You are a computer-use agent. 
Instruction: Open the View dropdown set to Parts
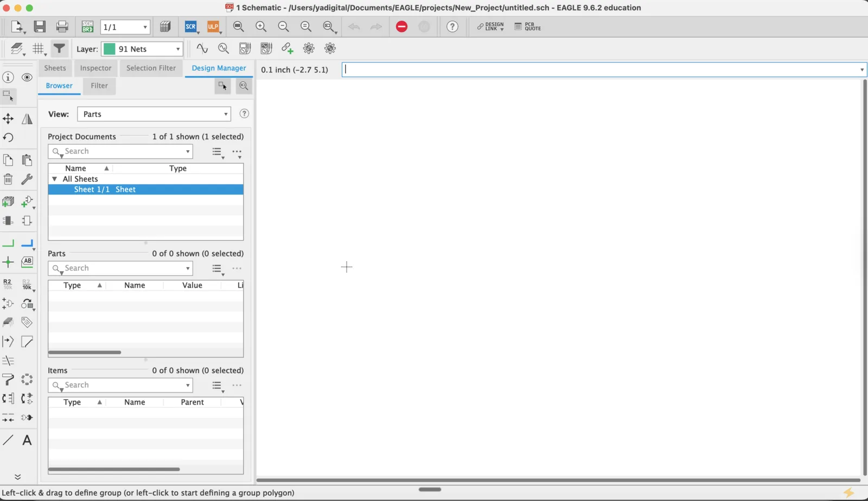(154, 114)
